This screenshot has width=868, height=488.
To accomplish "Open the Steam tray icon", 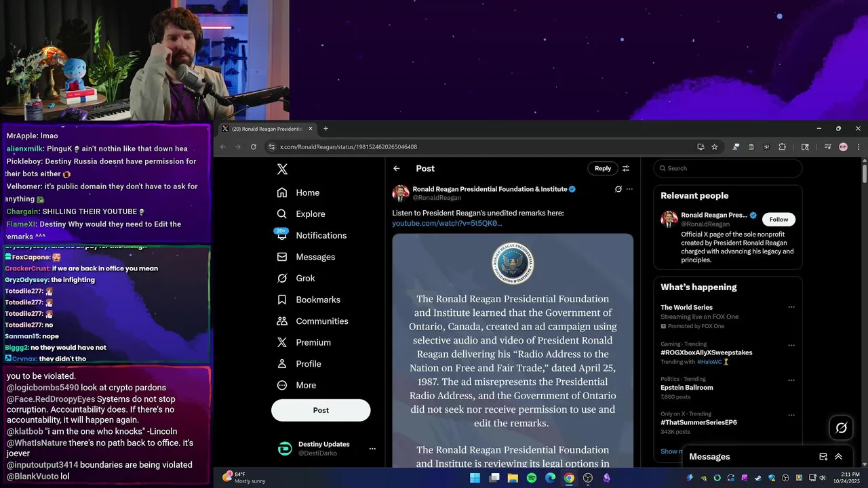I will tap(758, 478).
